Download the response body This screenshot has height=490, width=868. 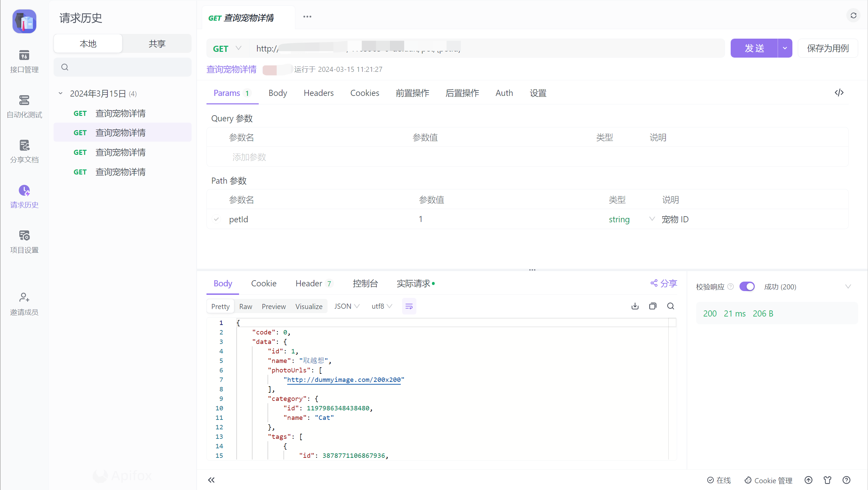635,306
